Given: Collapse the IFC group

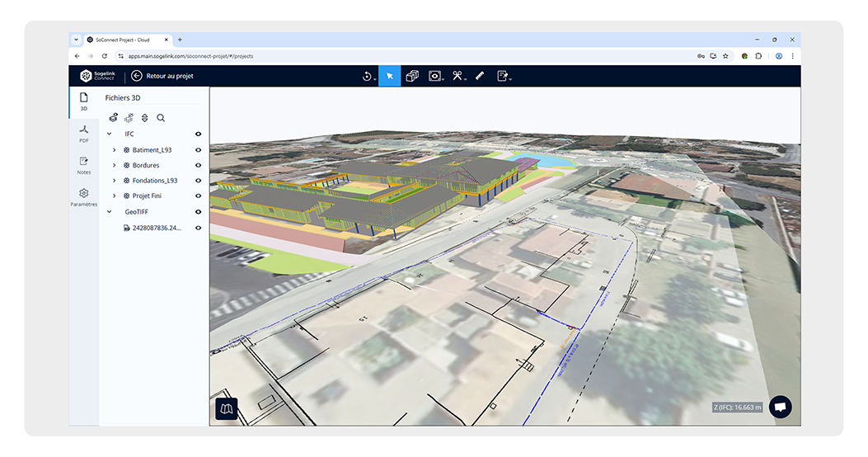Looking at the screenshot, I should point(110,134).
